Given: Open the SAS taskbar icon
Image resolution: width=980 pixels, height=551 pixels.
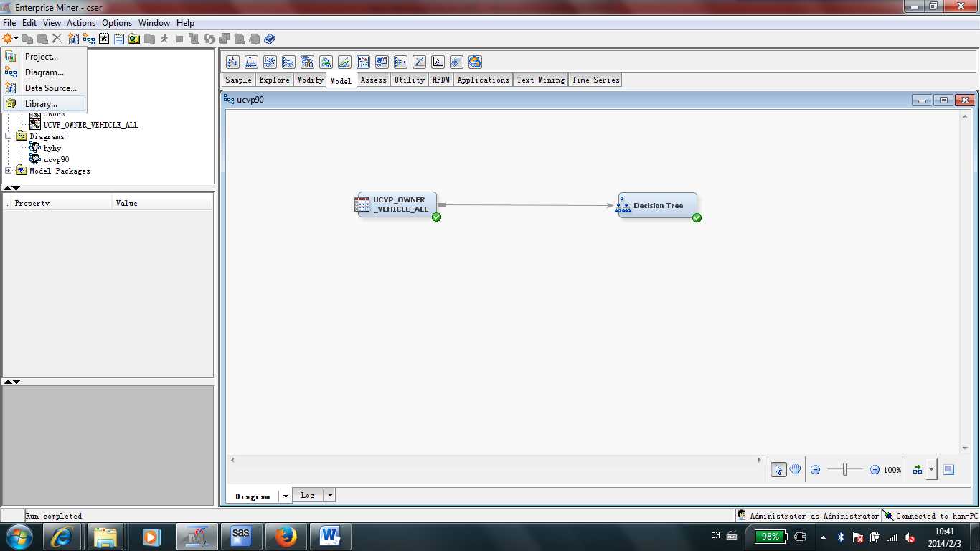Looking at the screenshot, I should 240,537.
